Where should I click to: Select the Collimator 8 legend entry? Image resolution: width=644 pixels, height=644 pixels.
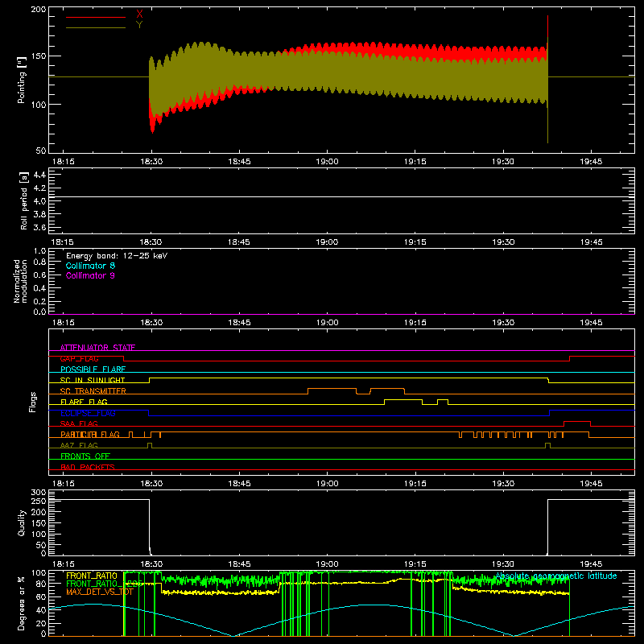[90, 266]
